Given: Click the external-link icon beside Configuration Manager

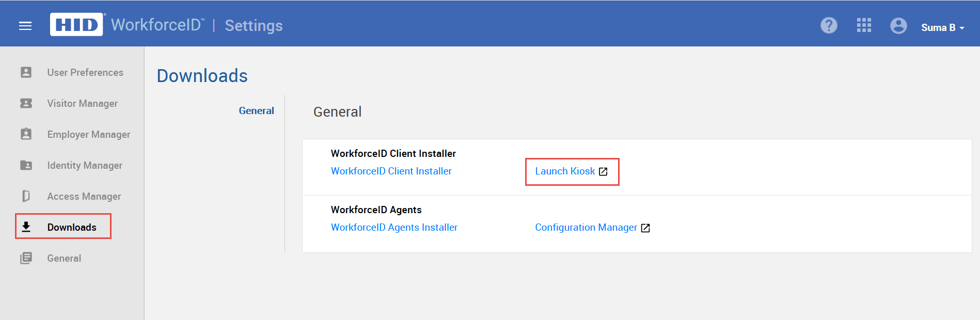Looking at the screenshot, I should [645, 228].
